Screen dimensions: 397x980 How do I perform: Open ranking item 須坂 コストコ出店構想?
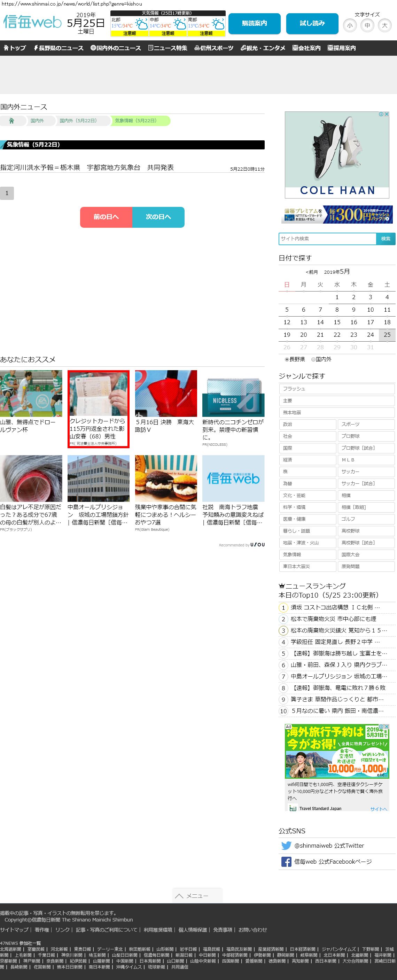click(x=335, y=608)
